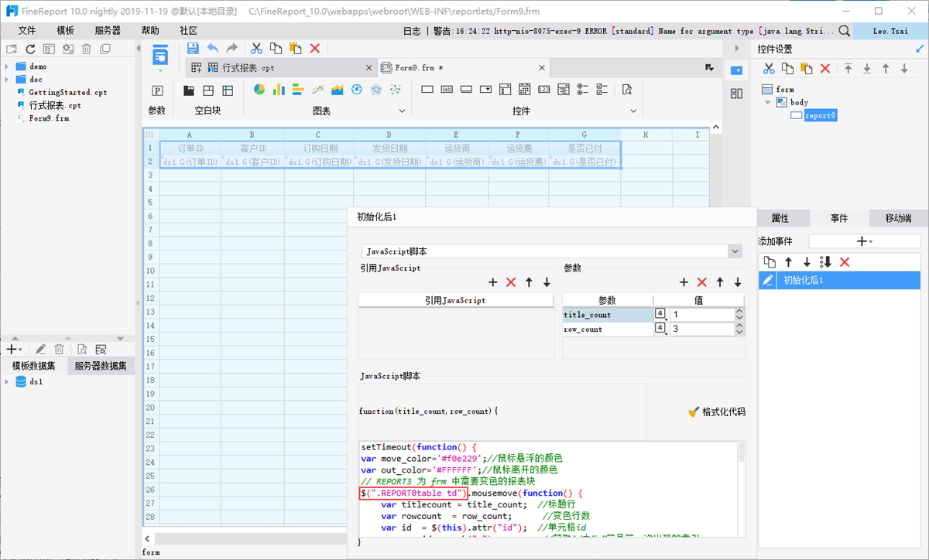929x560 pixels.
Task: Expand the 控件 widget toolbar chevron
Action: click(633, 111)
